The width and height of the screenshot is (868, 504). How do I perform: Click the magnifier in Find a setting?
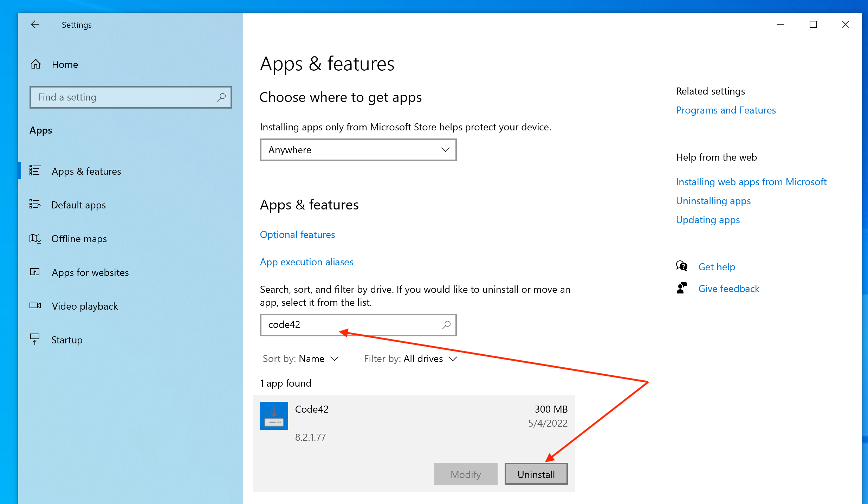click(x=221, y=97)
